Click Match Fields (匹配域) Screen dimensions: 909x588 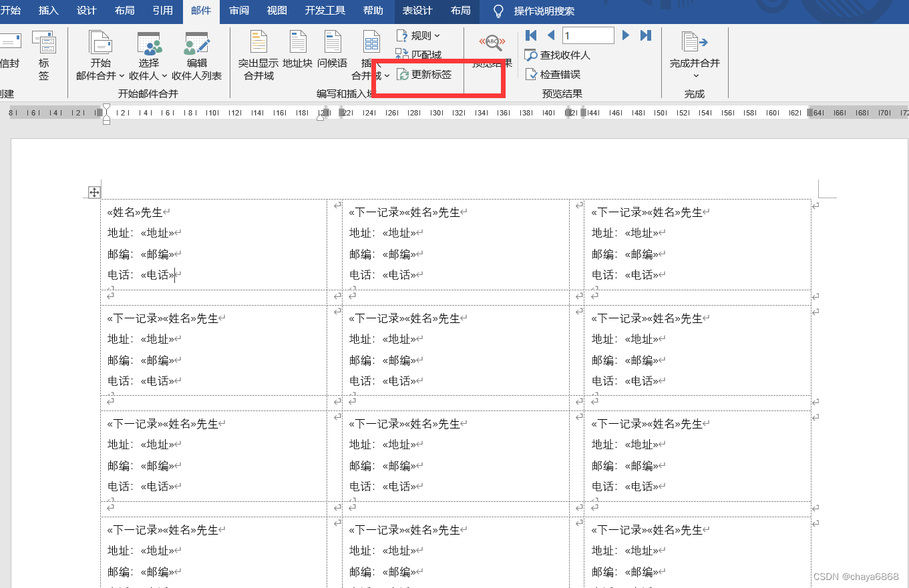tap(419, 55)
